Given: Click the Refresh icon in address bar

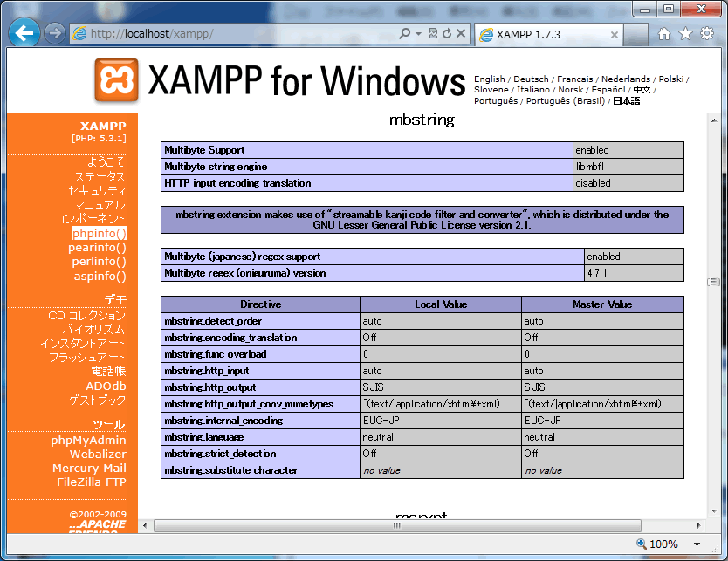Looking at the screenshot, I should pyautogui.click(x=447, y=34).
